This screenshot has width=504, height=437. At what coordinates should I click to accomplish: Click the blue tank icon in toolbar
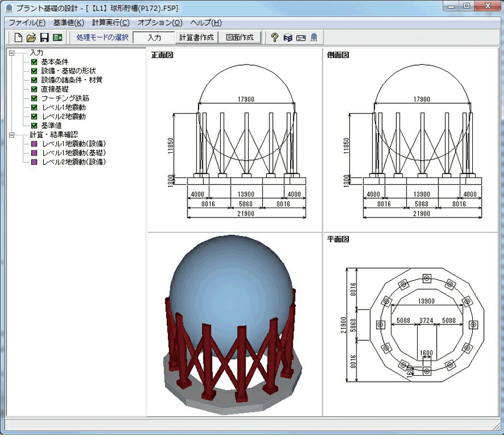314,38
